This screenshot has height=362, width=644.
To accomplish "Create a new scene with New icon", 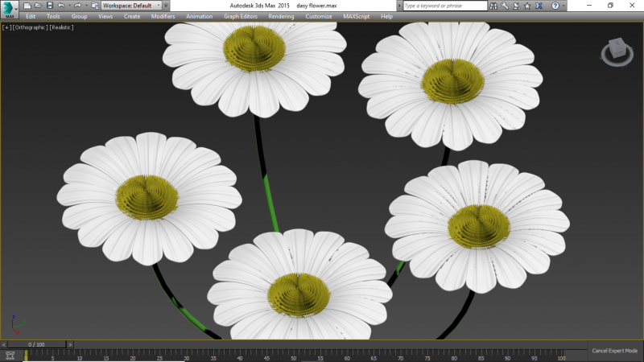I will [27, 6].
